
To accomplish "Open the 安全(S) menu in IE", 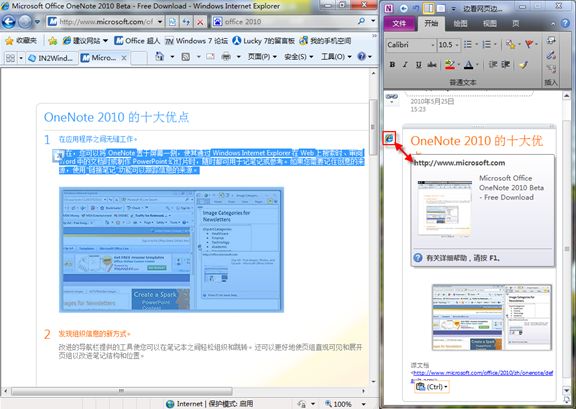I will point(298,57).
